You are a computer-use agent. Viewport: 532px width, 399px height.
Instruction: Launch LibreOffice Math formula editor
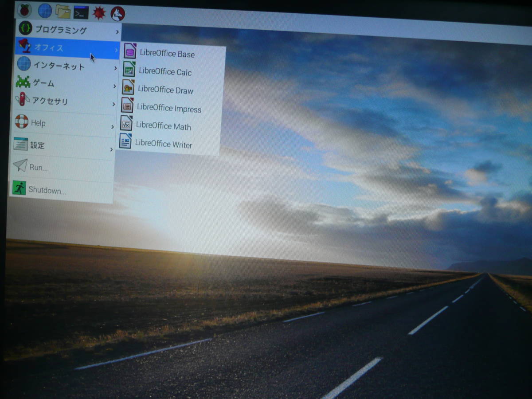click(x=163, y=126)
